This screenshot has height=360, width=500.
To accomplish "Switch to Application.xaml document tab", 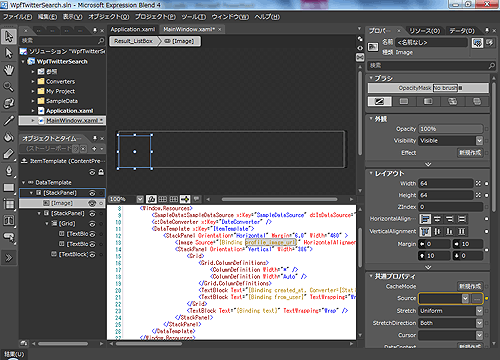I will pyautogui.click(x=133, y=29).
